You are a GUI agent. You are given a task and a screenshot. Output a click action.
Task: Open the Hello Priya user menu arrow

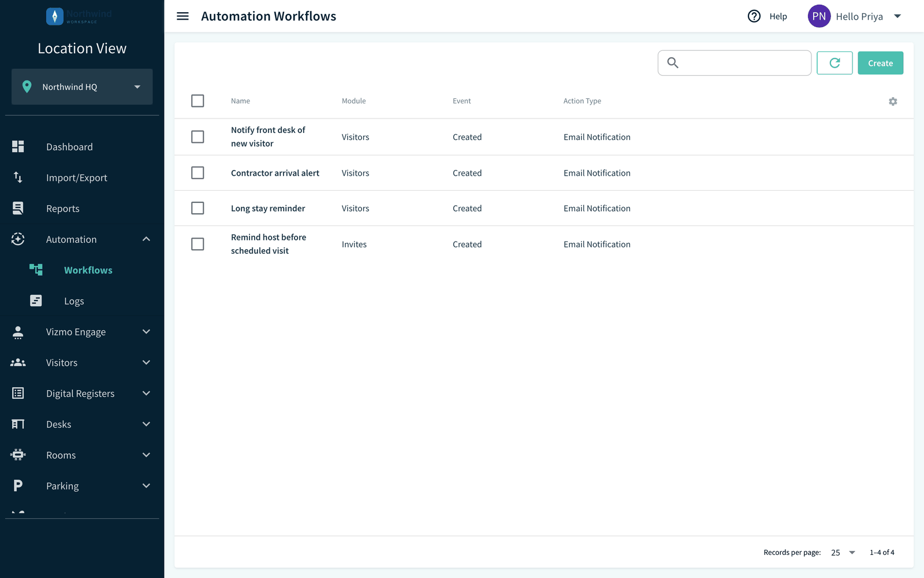click(897, 16)
